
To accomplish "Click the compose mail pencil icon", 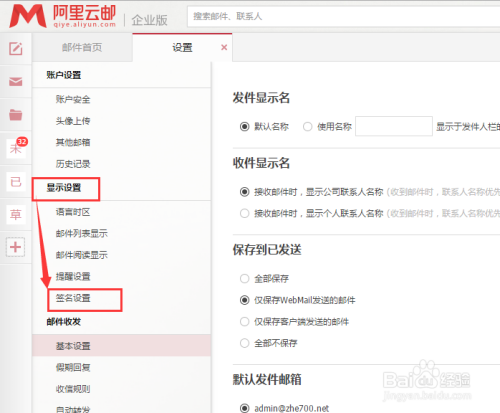I will pos(16,49).
